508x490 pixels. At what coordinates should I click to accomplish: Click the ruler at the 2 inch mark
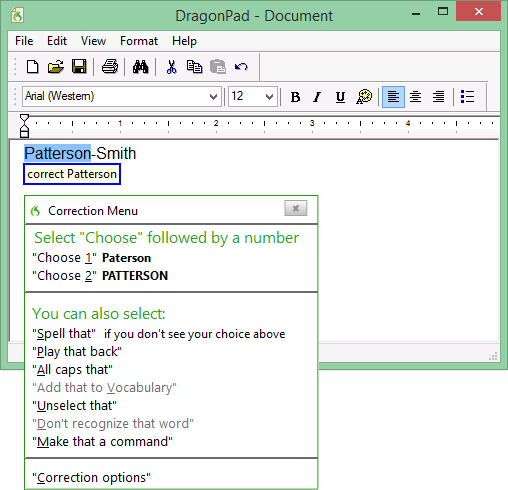click(216, 124)
